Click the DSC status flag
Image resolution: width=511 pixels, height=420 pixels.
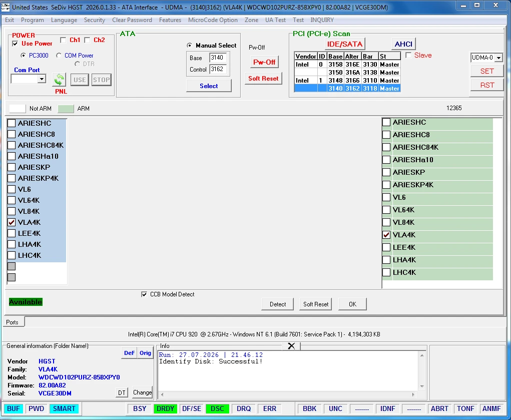coord(217,408)
